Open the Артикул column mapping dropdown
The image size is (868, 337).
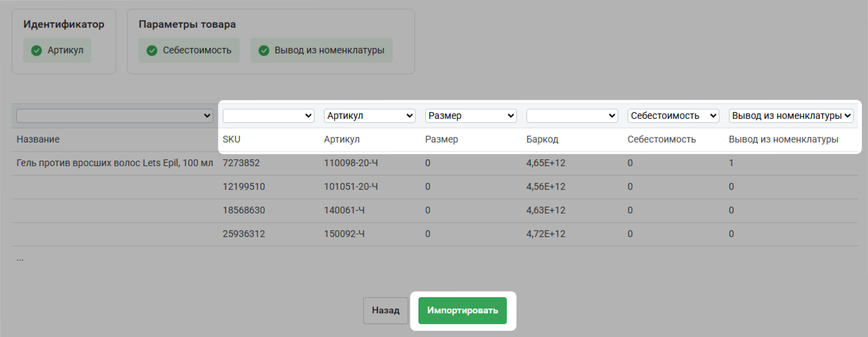coord(369,116)
